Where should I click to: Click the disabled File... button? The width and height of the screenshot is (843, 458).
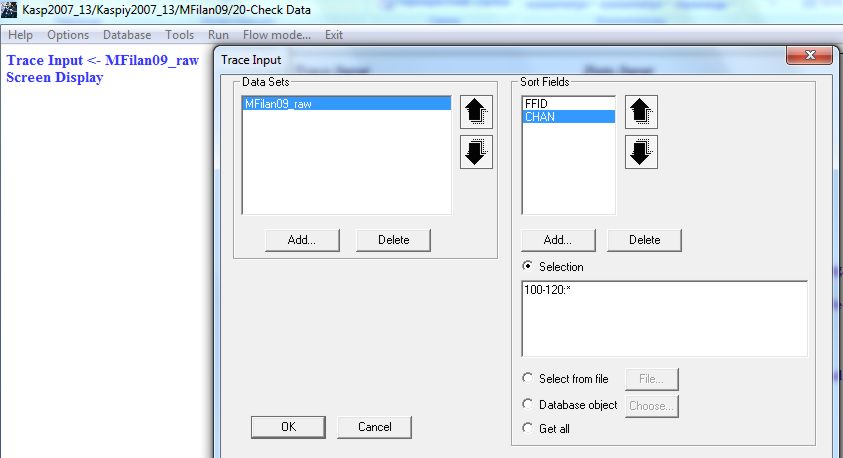(x=652, y=379)
